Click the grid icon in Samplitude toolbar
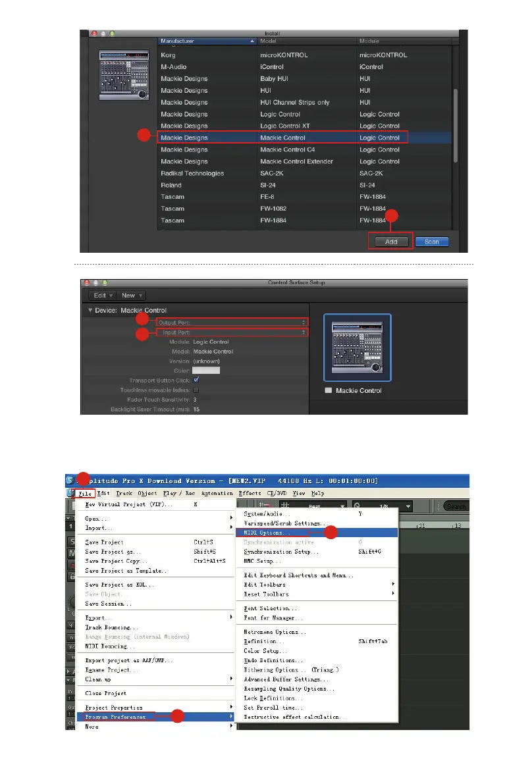 click(x=284, y=505)
